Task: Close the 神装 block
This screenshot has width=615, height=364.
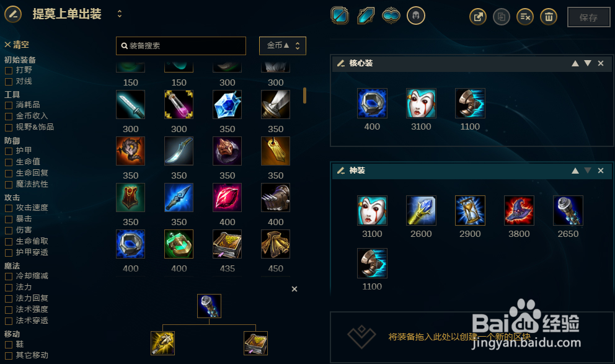Action: 601,171
